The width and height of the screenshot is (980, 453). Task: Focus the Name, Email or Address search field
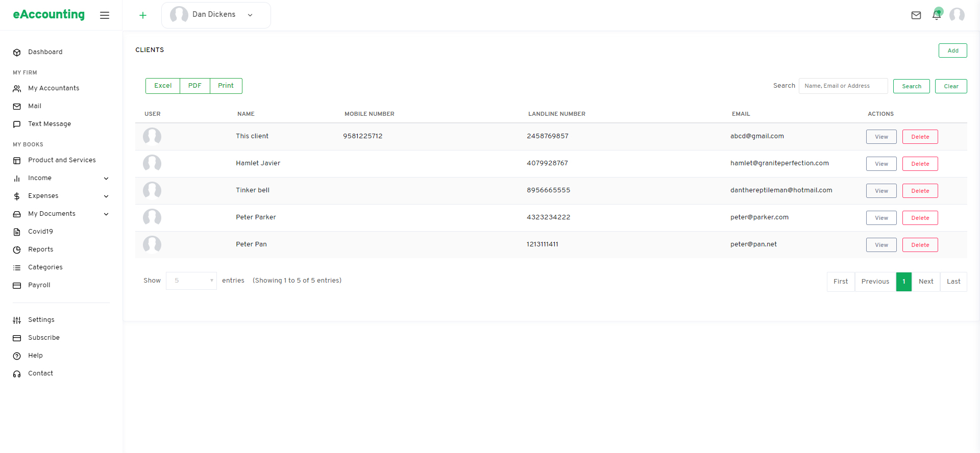[843, 86]
